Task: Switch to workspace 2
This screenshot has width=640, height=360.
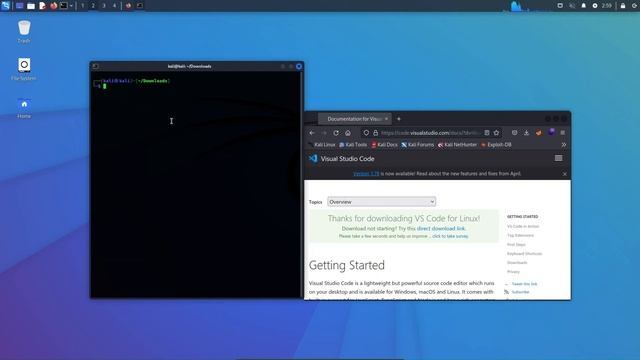Action: (93, 6)
